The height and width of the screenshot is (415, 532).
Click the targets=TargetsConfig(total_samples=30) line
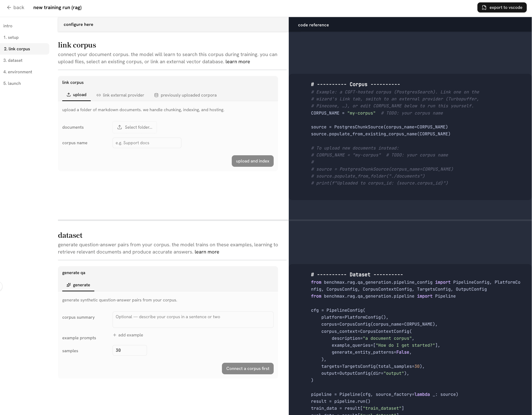click(373, 366)
